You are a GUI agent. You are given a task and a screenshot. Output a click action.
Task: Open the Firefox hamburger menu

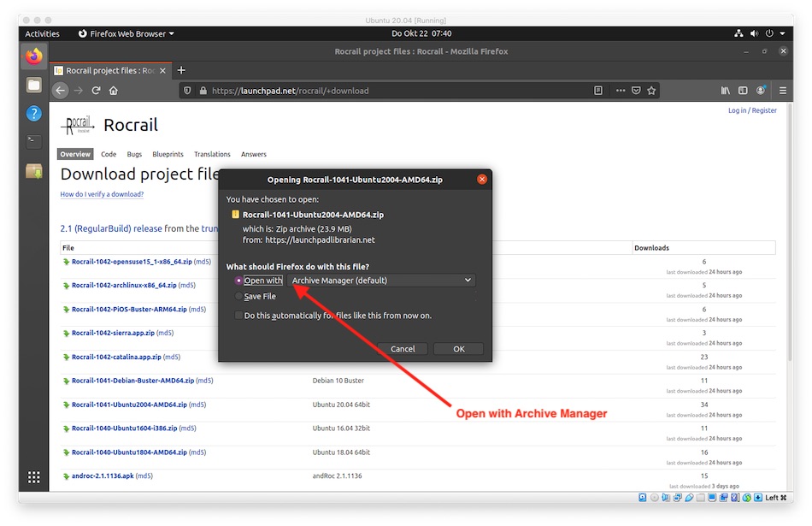coord(782,91)
